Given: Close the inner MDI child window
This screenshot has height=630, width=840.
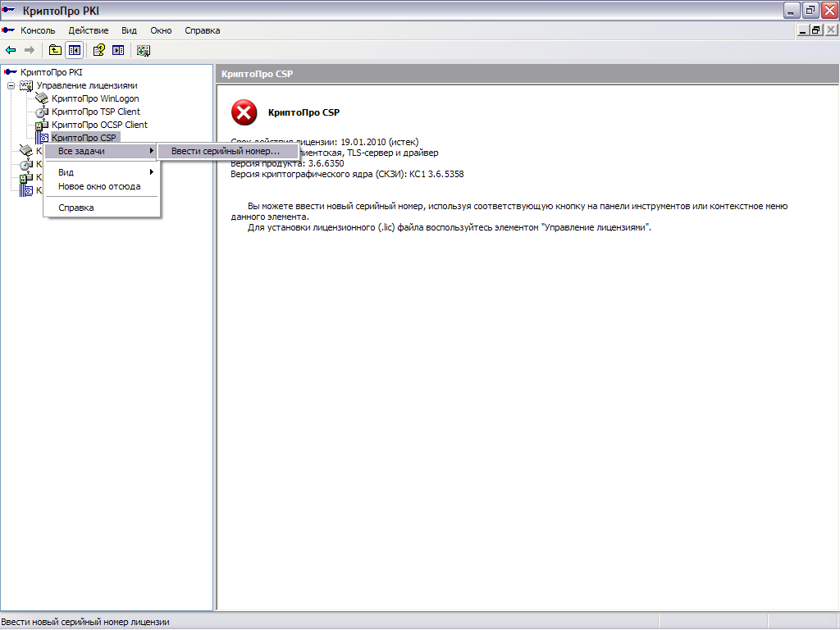Looking at the screenshot, I should [830, 30].
